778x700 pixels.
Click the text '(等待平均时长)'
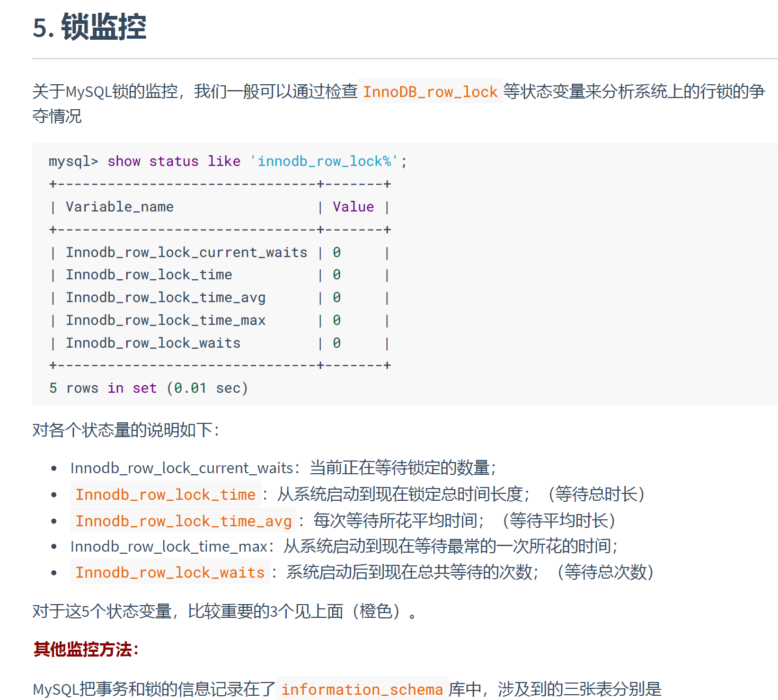tap(559, 521)
